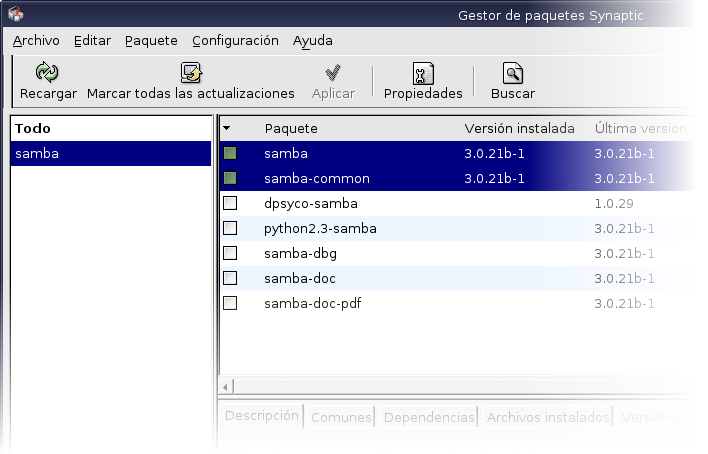Switch to the Dependencias tab
This screenshot has width=708, height=454.
429,417
